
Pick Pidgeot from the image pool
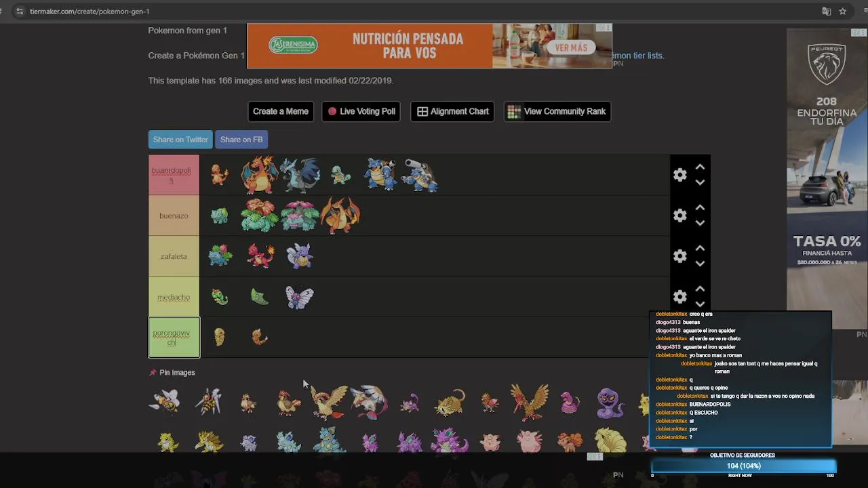(330, 401)
